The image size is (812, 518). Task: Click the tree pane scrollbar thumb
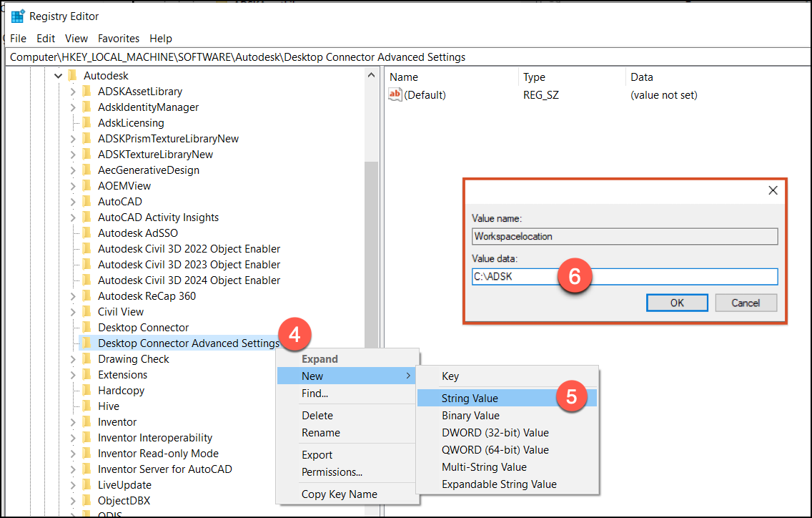coord(371,254)
